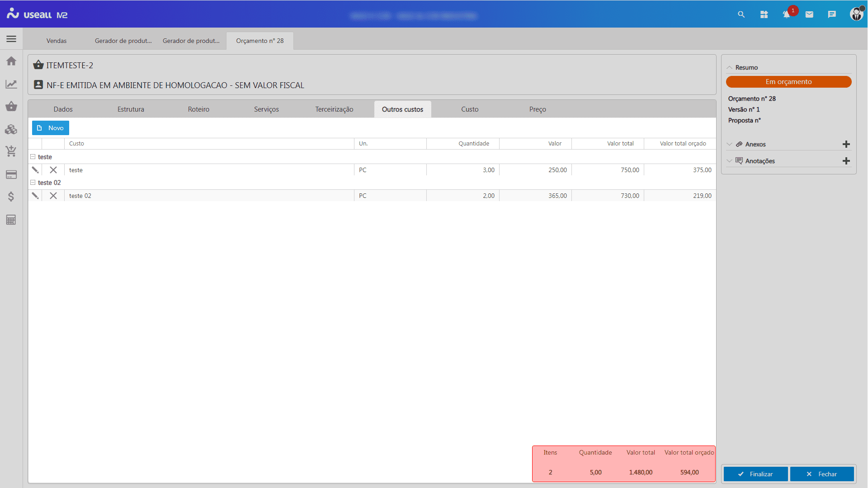This screenshot has width=868, height=488.
Task: Open the calculator icon in sidebar
Action: pos(11,220)
